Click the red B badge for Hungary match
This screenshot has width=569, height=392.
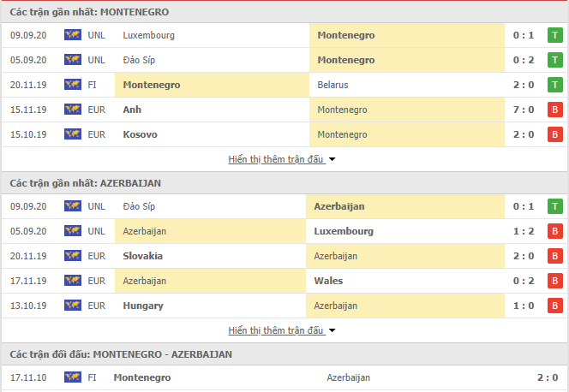[554, 306]
